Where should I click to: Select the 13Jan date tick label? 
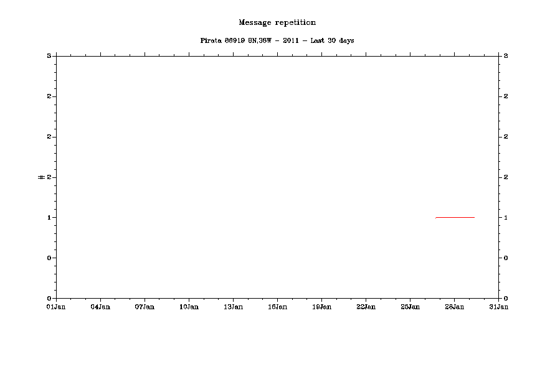(x=233, y=307)
